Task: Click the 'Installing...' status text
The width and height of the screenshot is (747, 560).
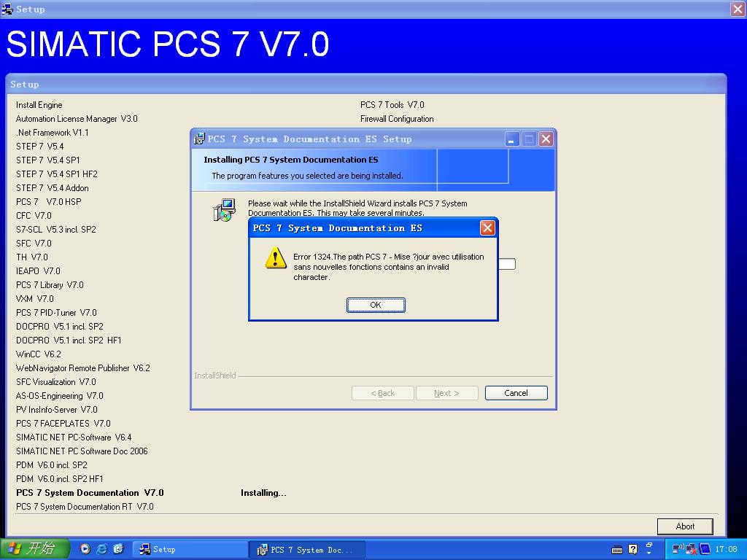Action: tap(263, 493)
